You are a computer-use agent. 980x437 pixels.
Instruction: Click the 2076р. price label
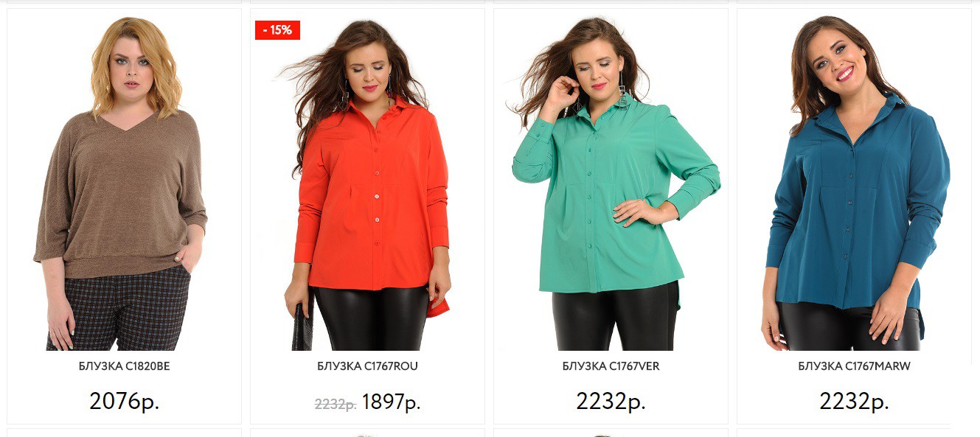(x=124, y=402)
